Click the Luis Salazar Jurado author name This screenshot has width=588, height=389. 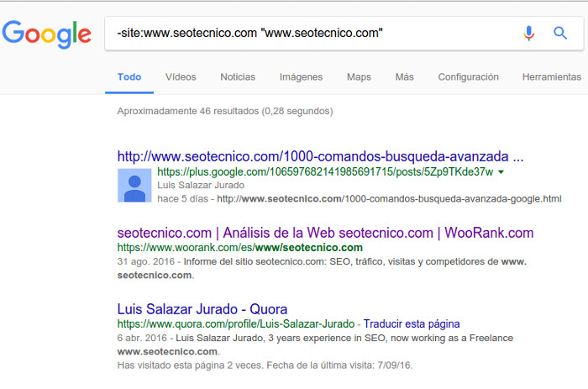[x=201, y=185]
